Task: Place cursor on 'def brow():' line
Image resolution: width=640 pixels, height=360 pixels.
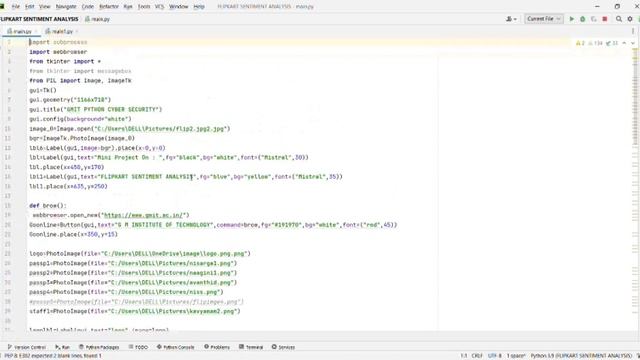Action: [48, 206]
